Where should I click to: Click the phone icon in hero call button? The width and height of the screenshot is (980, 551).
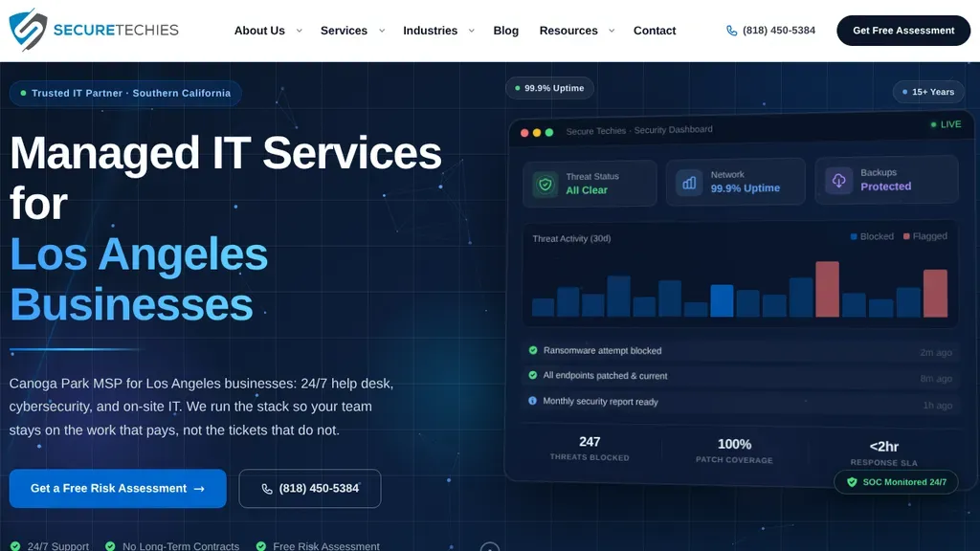267,489
